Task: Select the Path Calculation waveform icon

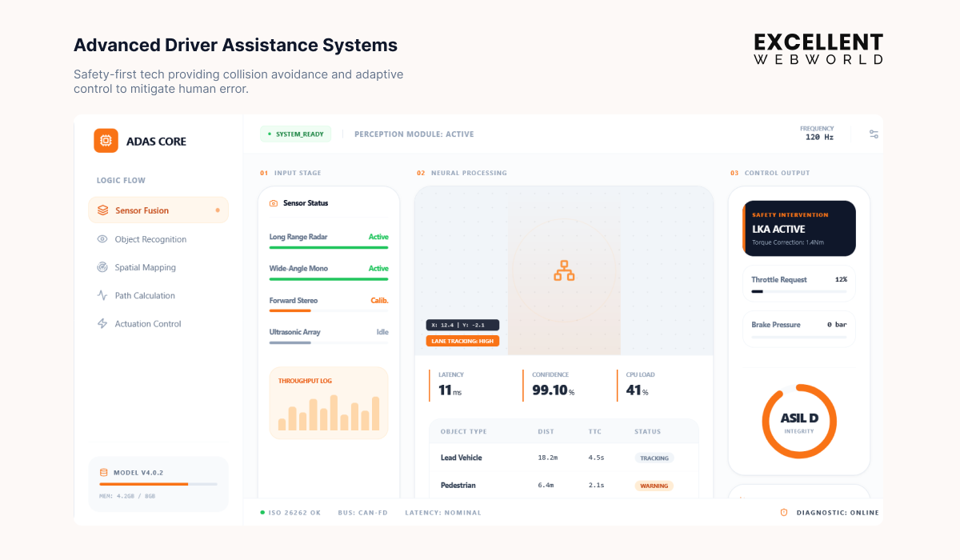Action: 102,295
